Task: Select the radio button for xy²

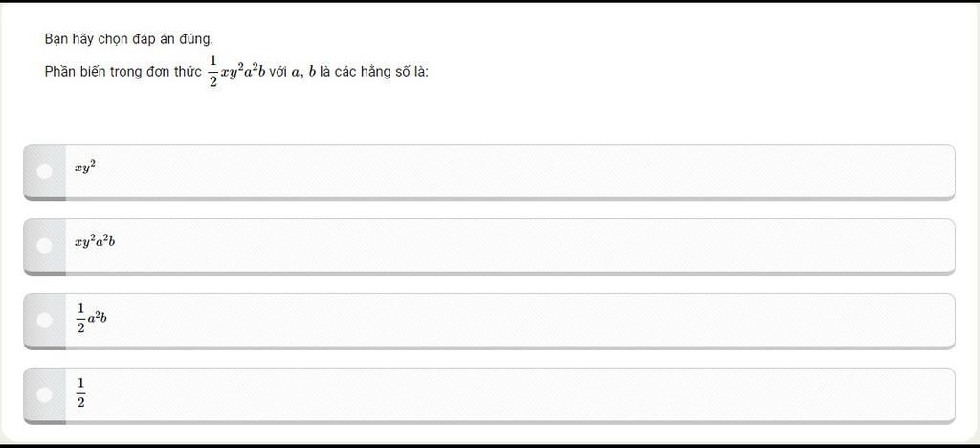Action: pyautogui.click(x=44, y=170)
